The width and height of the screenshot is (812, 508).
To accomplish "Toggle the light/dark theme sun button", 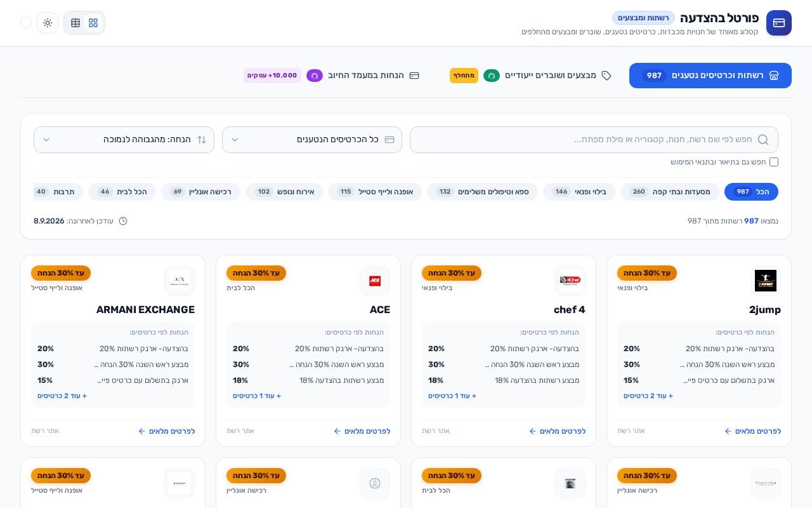I will (x=48, y=23).
